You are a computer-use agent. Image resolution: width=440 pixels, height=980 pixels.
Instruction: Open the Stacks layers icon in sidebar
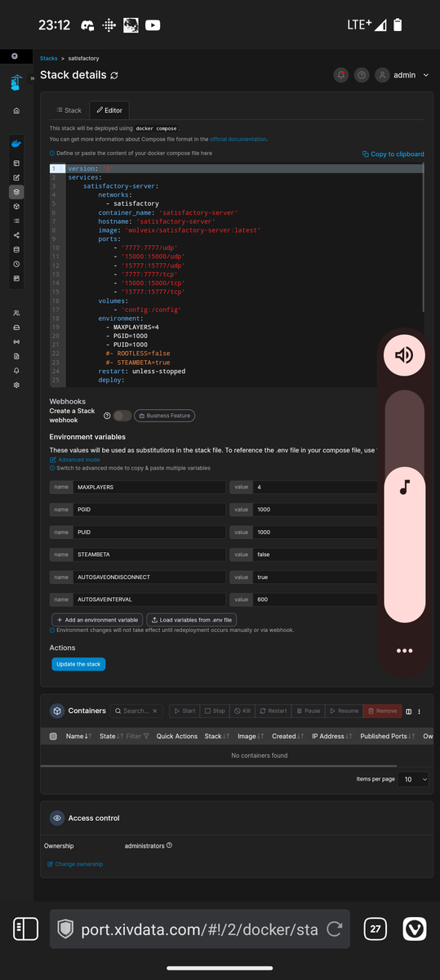16,192
